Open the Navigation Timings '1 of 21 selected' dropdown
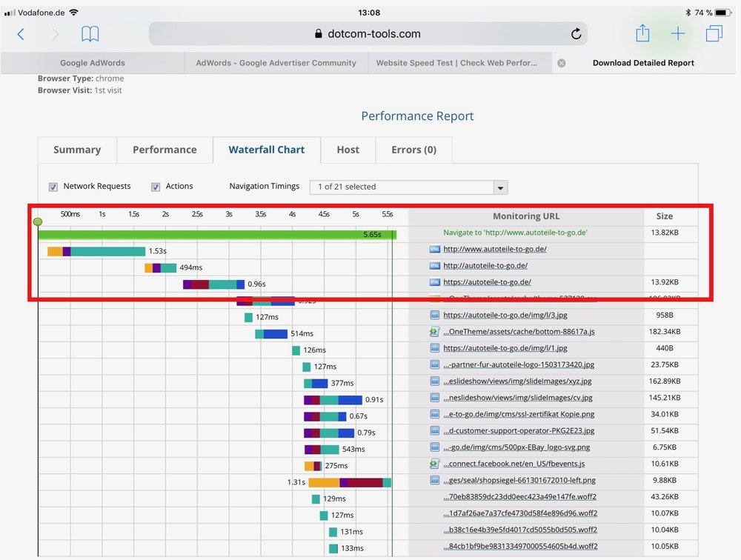Screen dimensions: 741x560 point(409,187)
